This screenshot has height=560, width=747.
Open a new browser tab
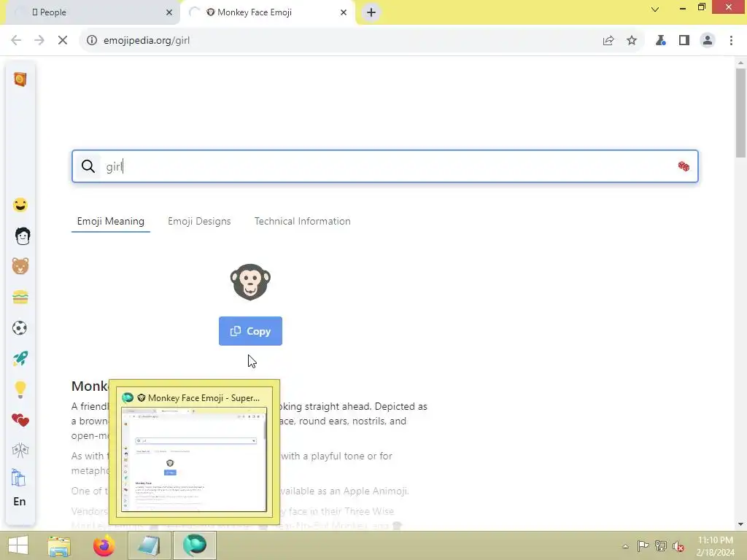(x=371, y=12)
